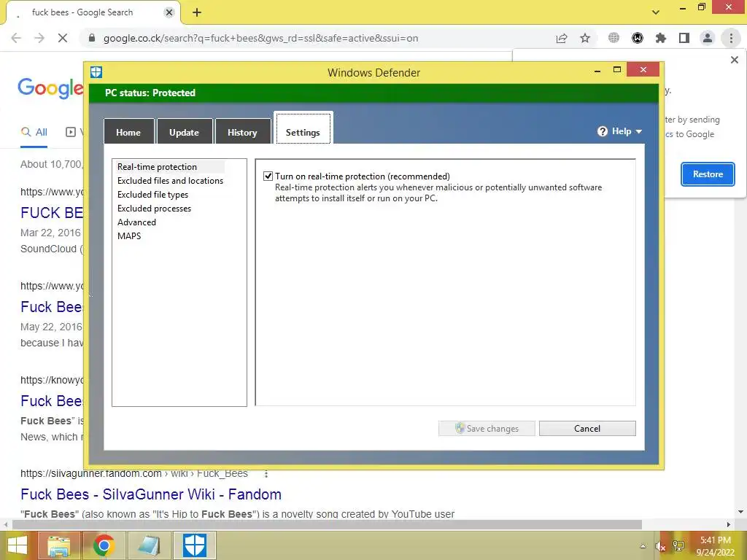Select the Settings tab

point(303,130)
